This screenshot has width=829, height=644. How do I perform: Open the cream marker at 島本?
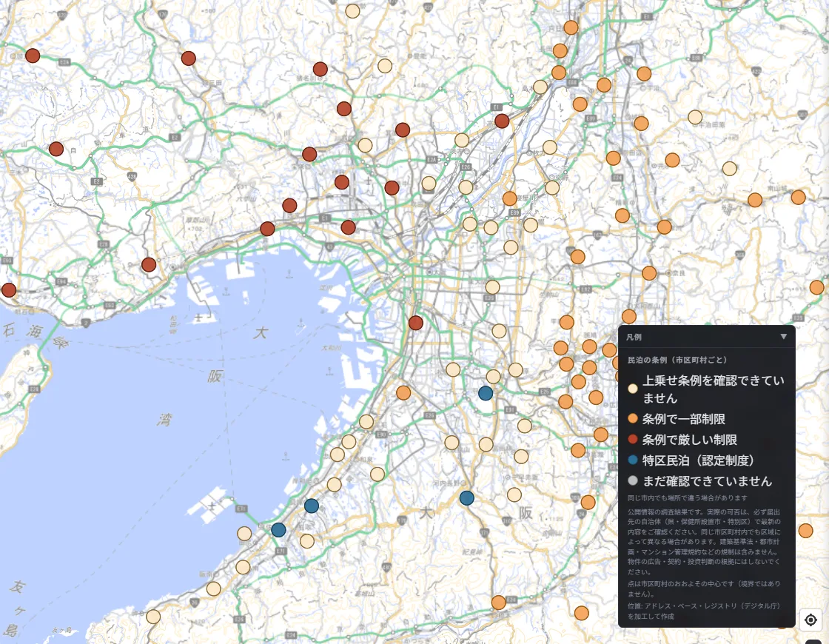click(540, 87)
